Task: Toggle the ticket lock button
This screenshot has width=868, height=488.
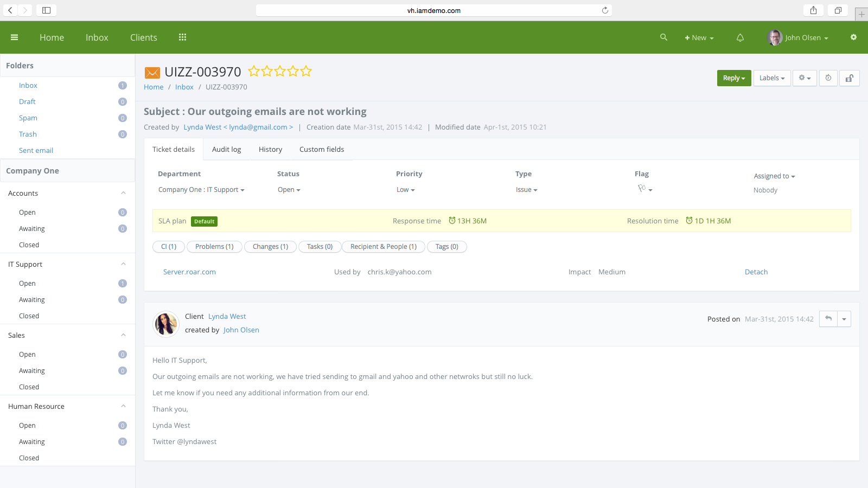Action: (850, 78)
